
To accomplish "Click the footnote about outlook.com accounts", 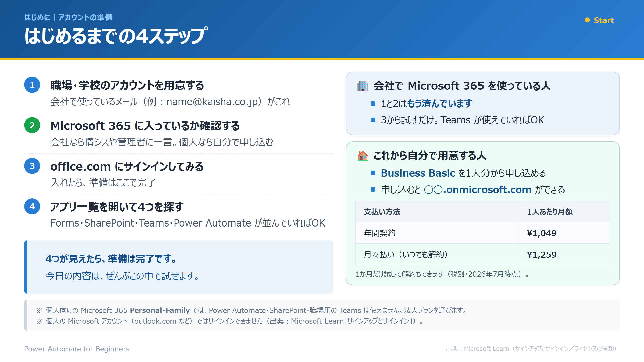I will [230, 321].
